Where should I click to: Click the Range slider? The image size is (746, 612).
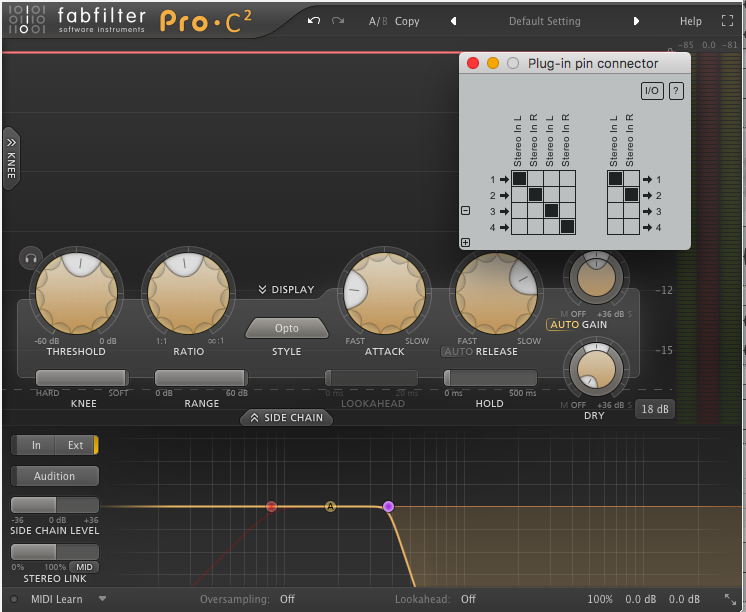(x=201, y=378)
